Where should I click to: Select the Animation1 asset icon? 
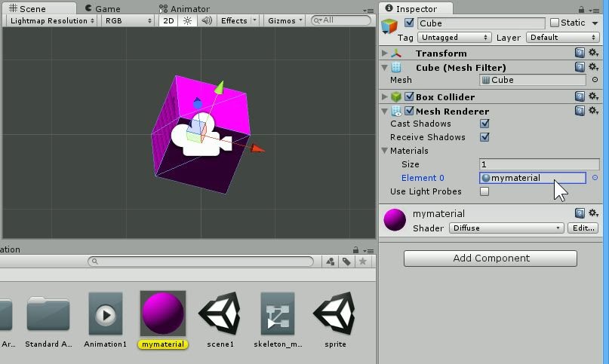(x=105, y=314)
